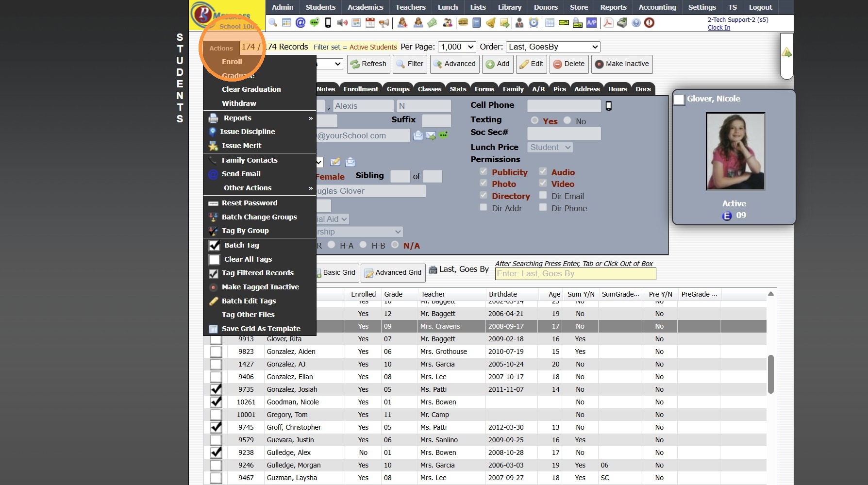Click the Last, Goes By search box
Viewport: 868px width, 485px height.
(x=576, y=274)
